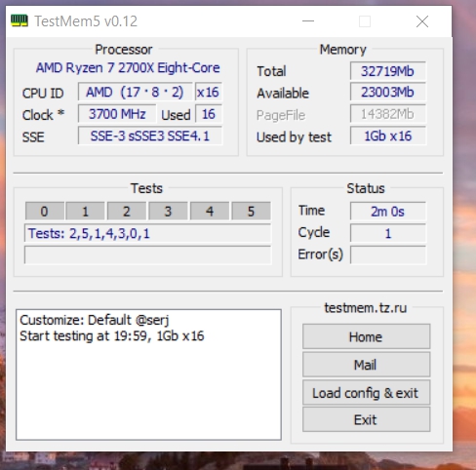Click the Start testing at 19:59 log line
476x470 pixels.
(x=112, y=336)
